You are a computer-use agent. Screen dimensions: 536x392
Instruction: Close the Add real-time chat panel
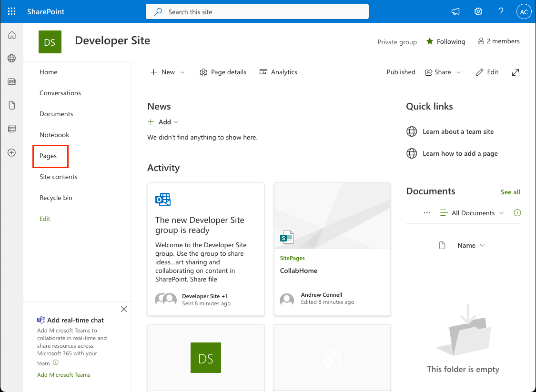[124, 309]
